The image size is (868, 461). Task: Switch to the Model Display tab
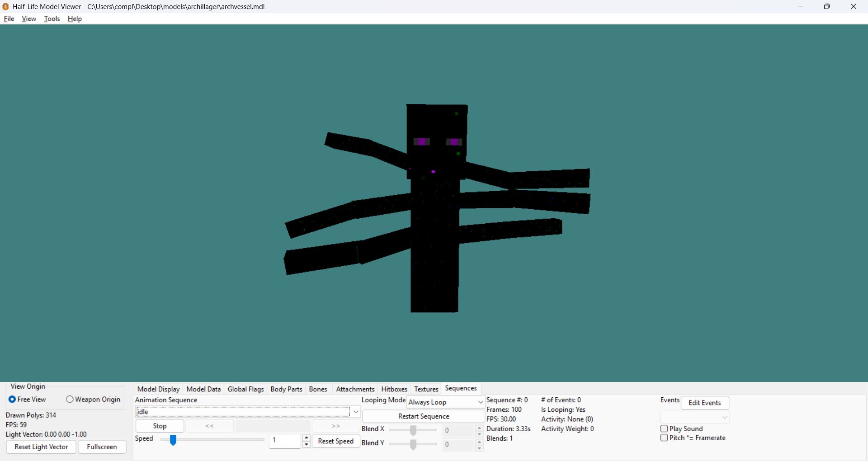coord(159,389)
